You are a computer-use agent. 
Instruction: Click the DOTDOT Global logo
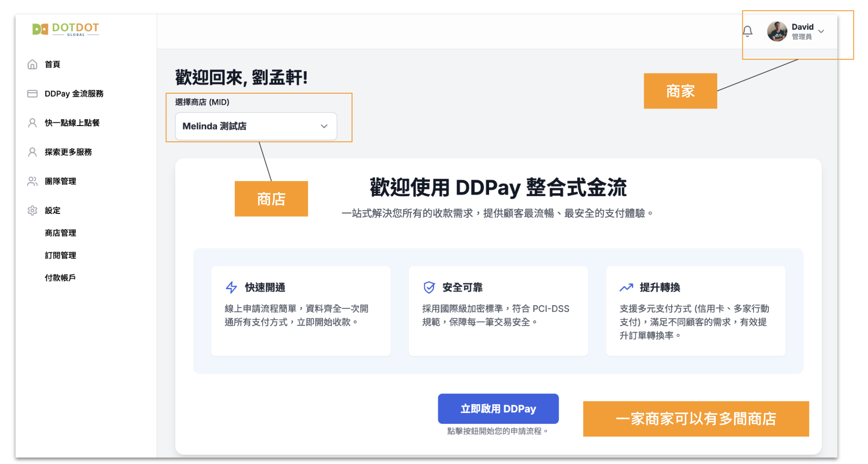click(66, 29)
